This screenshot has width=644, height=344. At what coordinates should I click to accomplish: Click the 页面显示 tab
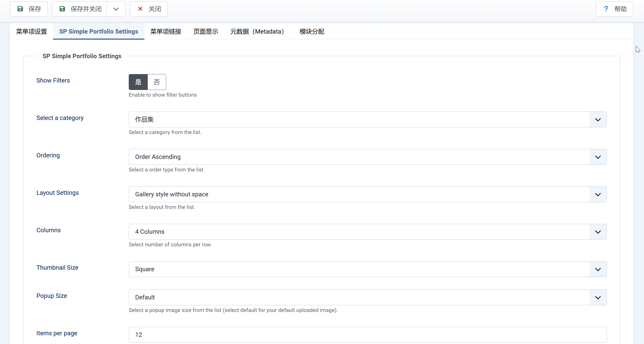(206, 32)
